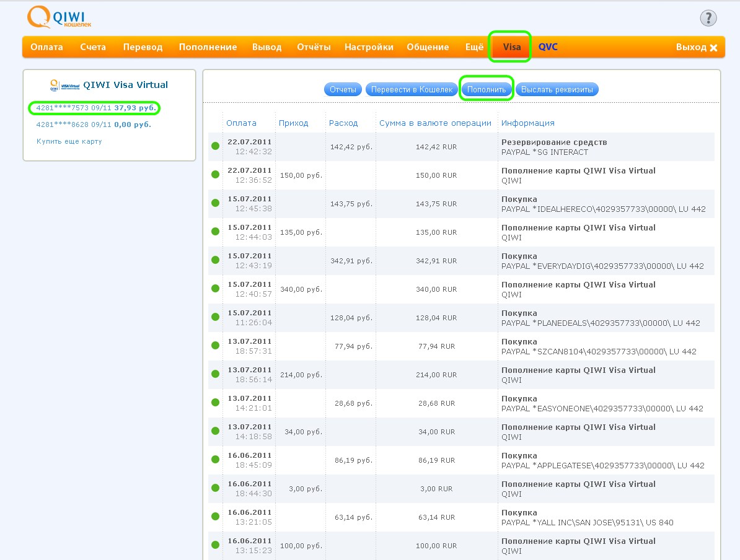Click green status dot for 142,42 руб. reservation
Image resolution: width=740 pixels, height=560 pixels.
pyautogui.click(x=215, y=146)
